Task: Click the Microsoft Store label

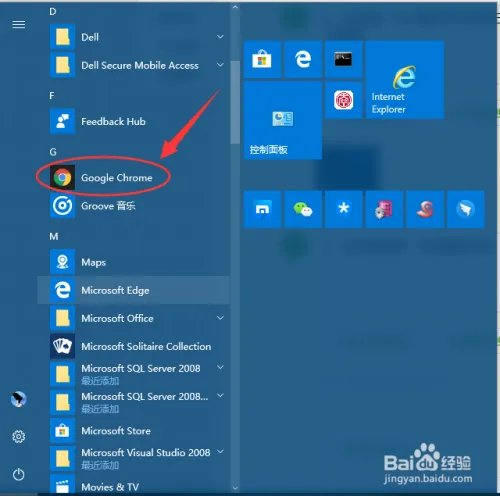Action: point(116,431)
